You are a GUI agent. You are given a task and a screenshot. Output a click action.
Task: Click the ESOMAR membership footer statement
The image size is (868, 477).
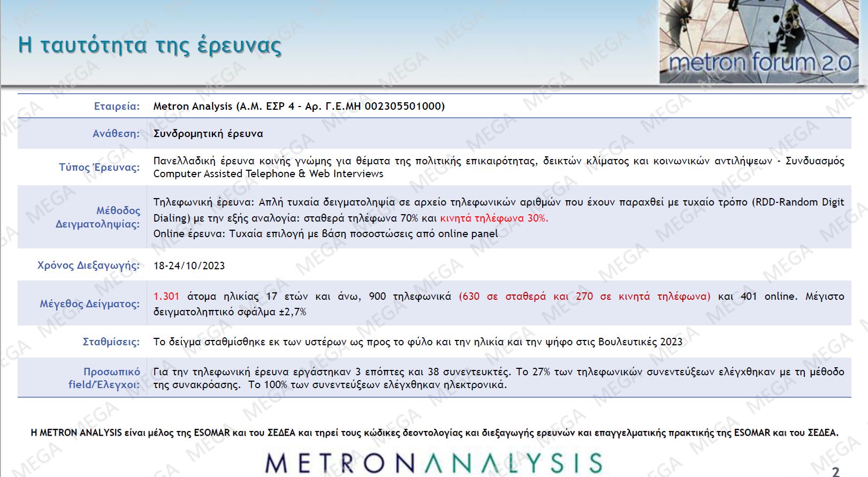click(434, 433)
